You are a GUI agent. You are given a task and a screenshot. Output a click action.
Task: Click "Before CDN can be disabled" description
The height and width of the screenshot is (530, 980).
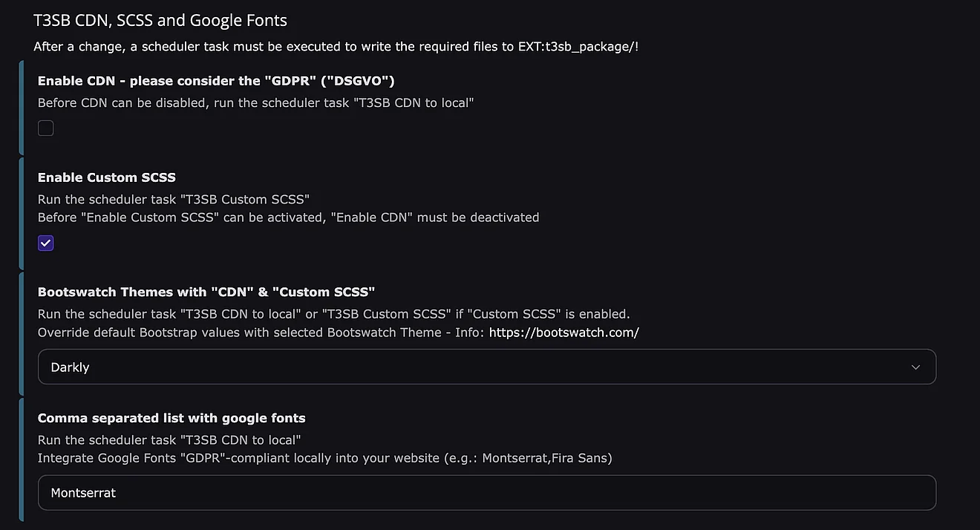coord(255,103)
